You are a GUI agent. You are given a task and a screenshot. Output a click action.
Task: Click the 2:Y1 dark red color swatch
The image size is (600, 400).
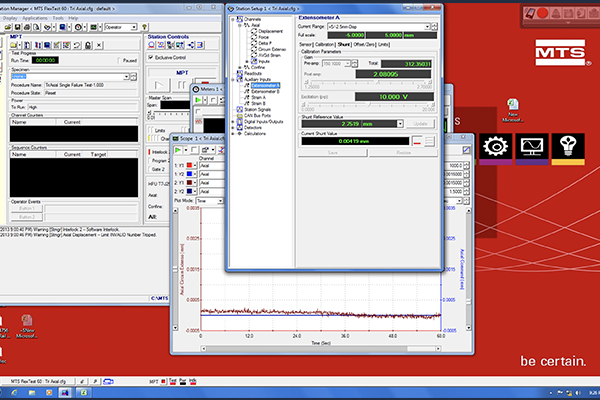(x=189, y=183)
